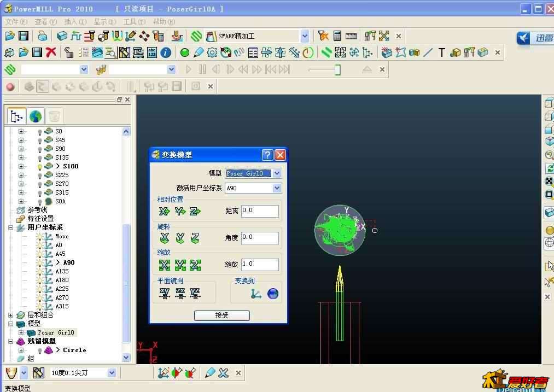Scale model along Z axis icon
This screenshot has width=554, height=392.
pos(195,265)
